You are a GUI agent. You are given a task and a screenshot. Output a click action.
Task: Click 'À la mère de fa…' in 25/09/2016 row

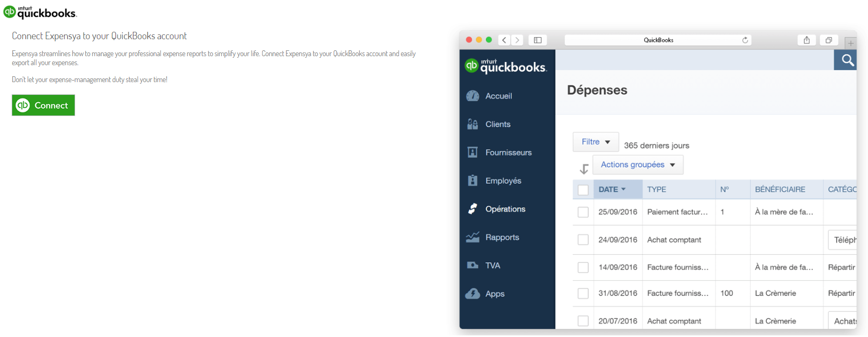[x=784, y=212]
